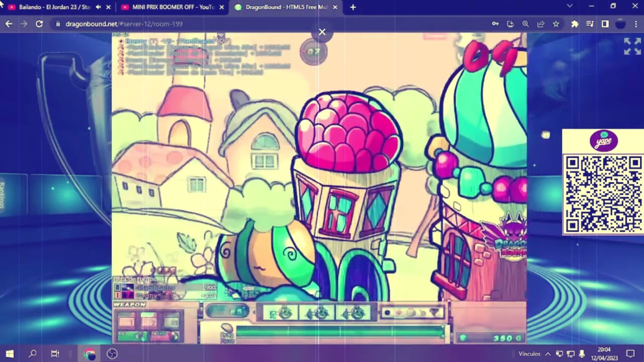Open Windows taskbar search
644x362 pixels.
tap(32, 353)
